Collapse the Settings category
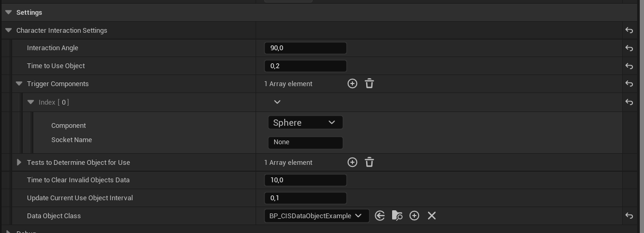 [8, 12]
